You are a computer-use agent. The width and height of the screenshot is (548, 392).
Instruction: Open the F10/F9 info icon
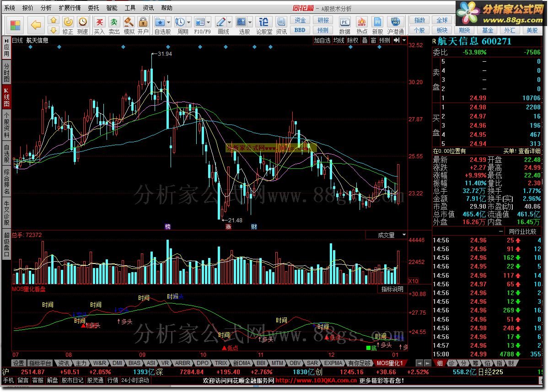(200, 22)
